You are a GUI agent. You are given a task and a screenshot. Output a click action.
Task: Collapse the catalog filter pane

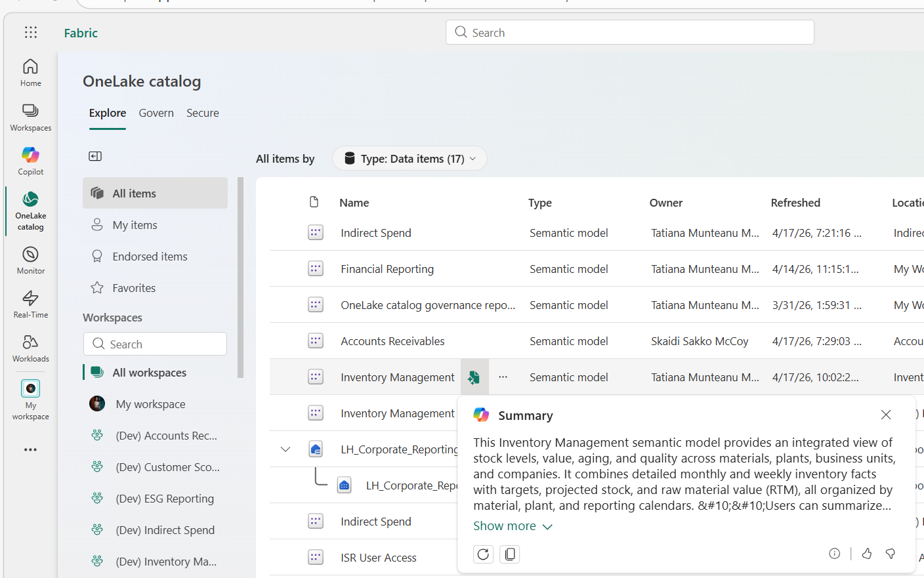[x=95, y=156]
